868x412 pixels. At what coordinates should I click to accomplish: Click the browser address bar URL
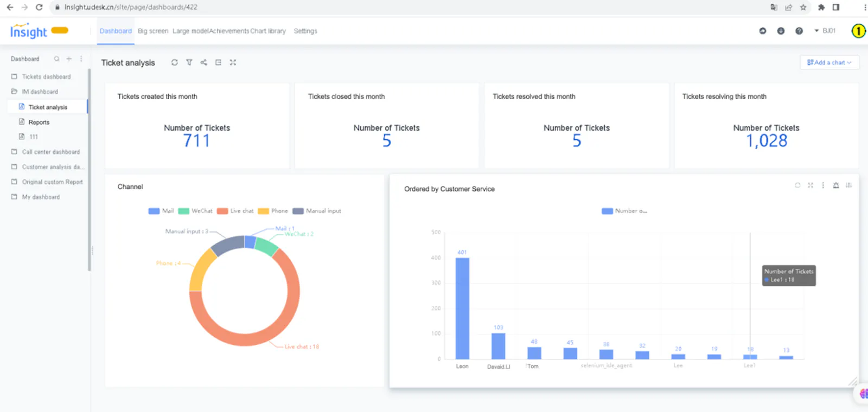[x=131, y=7]
